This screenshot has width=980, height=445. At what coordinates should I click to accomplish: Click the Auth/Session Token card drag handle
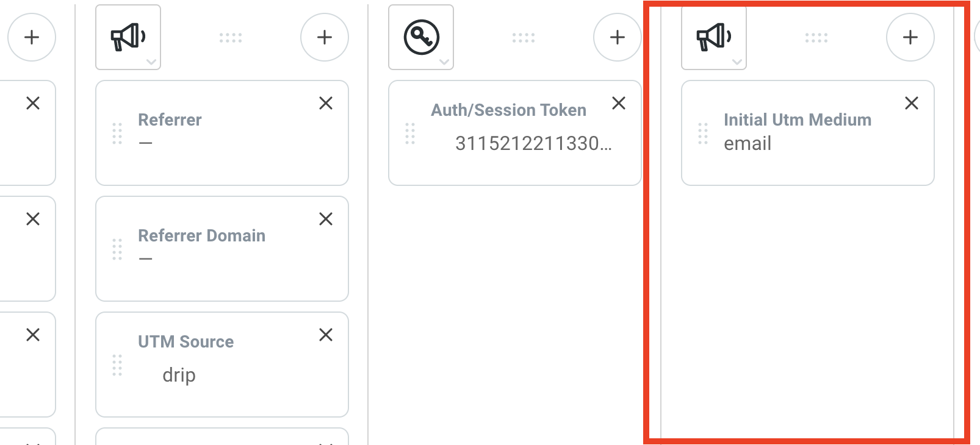(410, 133)
